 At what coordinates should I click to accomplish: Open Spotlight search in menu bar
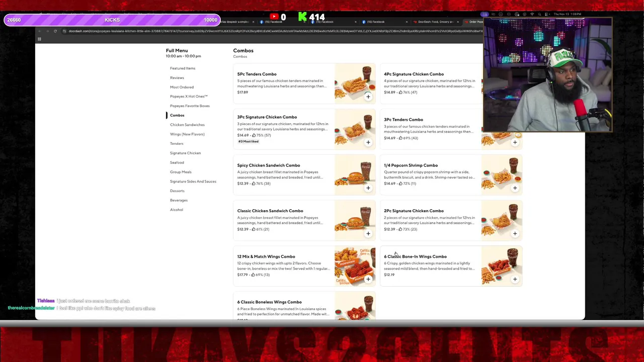coord(539,14)
